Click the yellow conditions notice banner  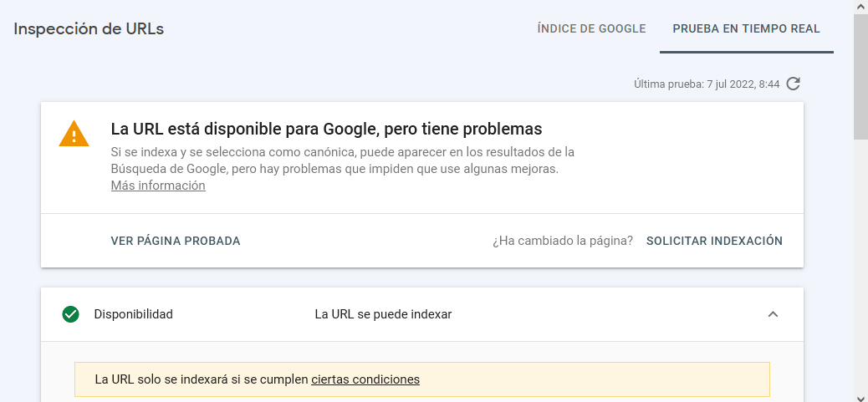coord(421,379)
